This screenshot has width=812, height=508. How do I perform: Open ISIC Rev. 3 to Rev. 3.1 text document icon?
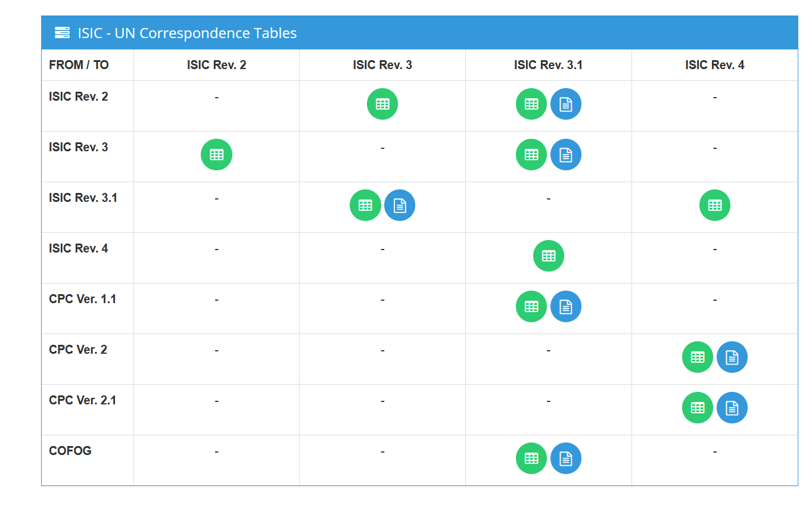point(566,155)
